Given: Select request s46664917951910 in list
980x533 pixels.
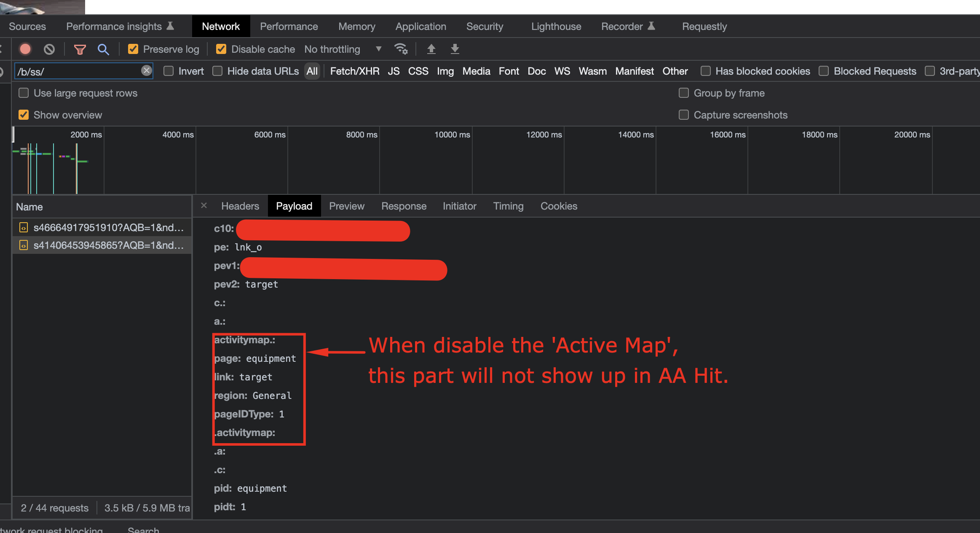Looking at the screenshot, I should tap(108, 228).
